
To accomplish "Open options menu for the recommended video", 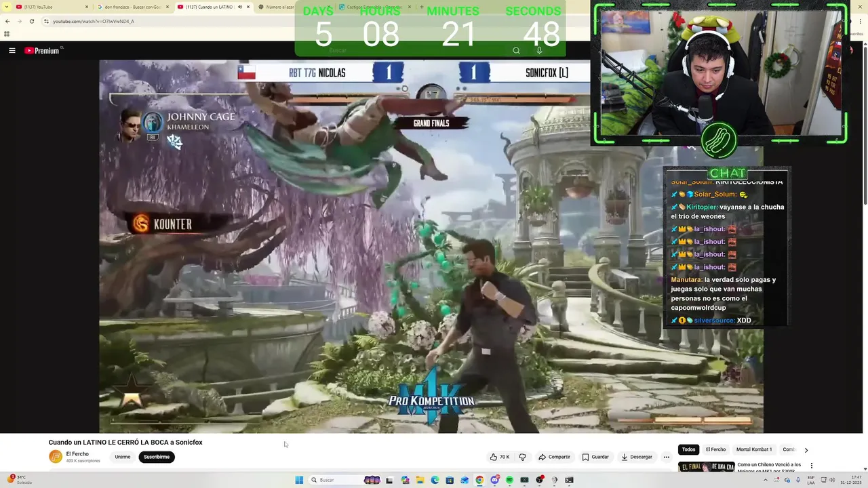I will pos(812,466).
